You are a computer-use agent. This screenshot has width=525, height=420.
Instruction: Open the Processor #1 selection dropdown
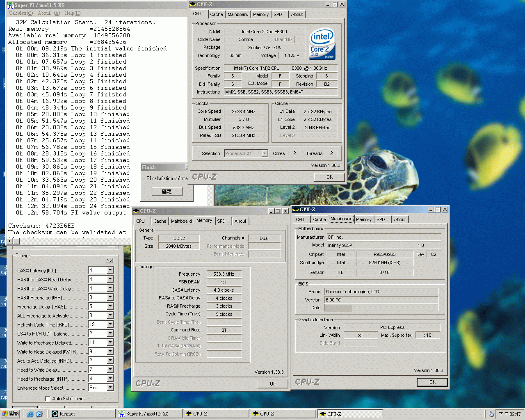click(x=265, y=153)
